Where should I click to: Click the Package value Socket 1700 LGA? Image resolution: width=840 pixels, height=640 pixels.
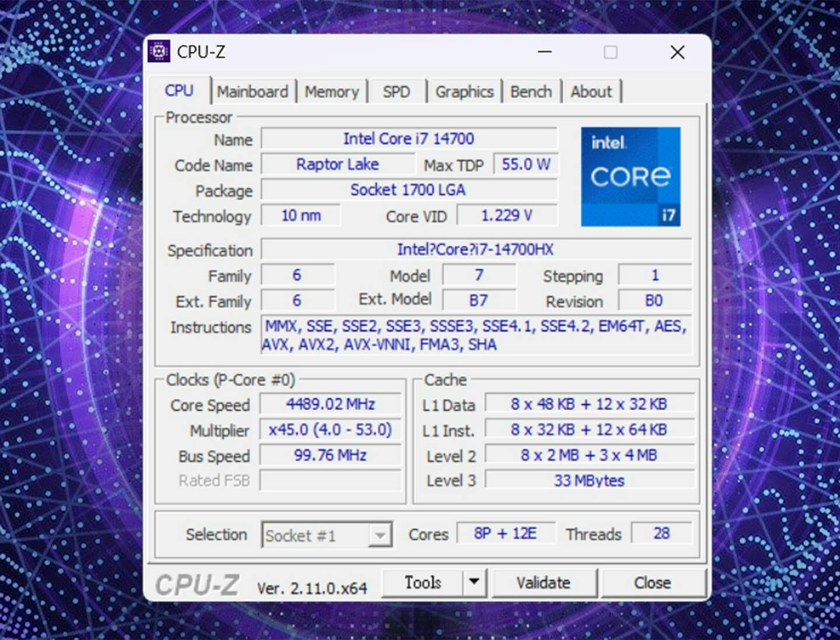(409, 190)
